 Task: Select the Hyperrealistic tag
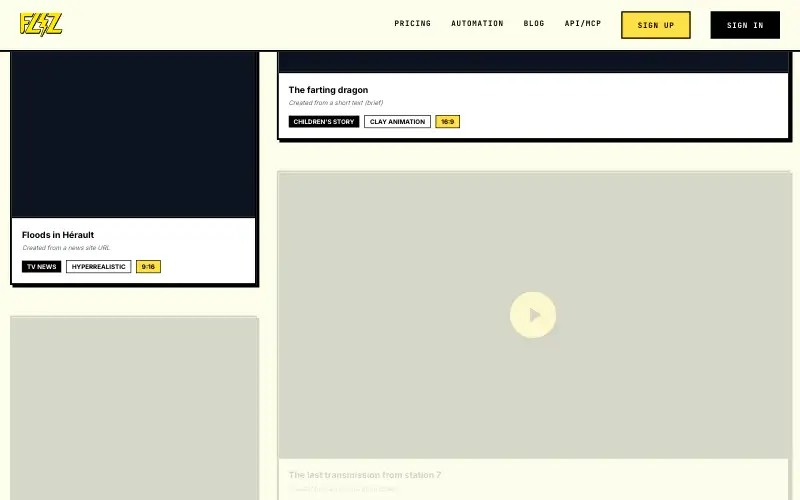(98, 267)
